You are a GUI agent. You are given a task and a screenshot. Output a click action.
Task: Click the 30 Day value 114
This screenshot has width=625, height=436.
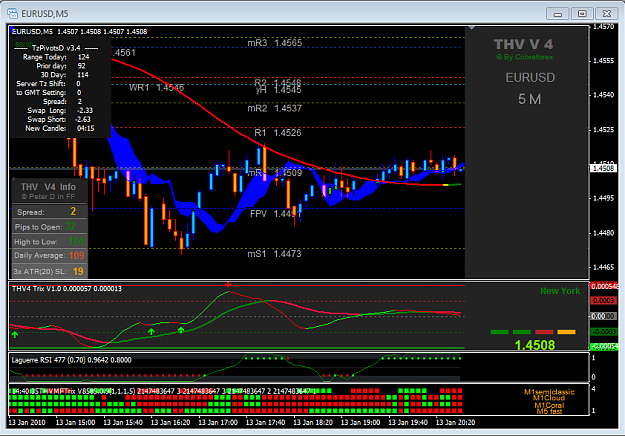tap(83, 75)
